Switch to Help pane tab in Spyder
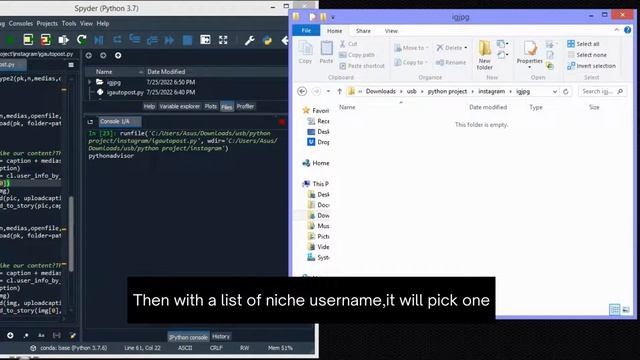Viewport: 640px width, 360px height. [x=149, y=106]
